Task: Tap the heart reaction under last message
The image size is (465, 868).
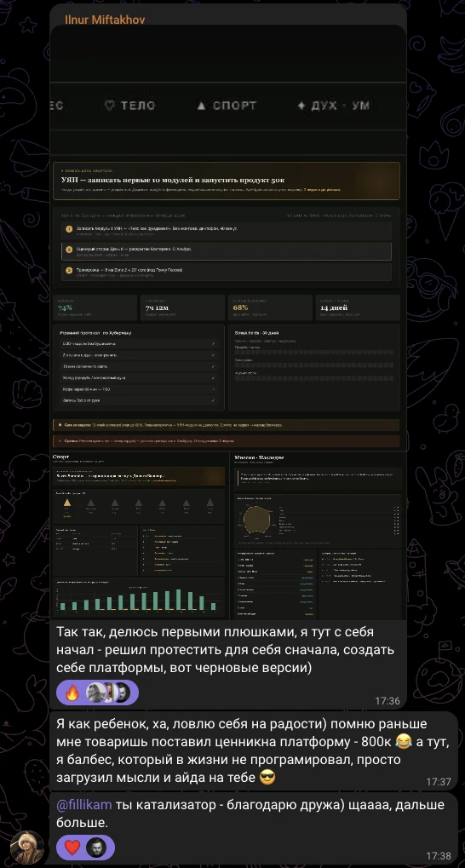Action: click(x=72, y=847)
